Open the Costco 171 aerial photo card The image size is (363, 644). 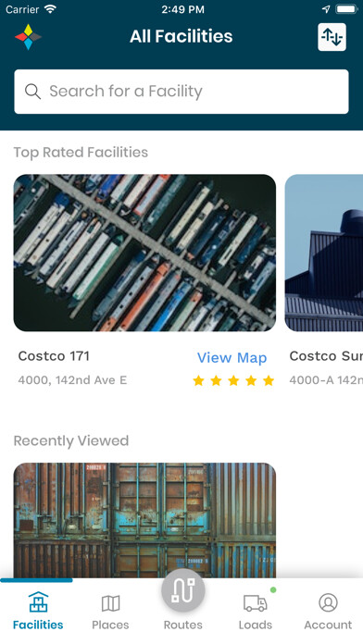144,253
